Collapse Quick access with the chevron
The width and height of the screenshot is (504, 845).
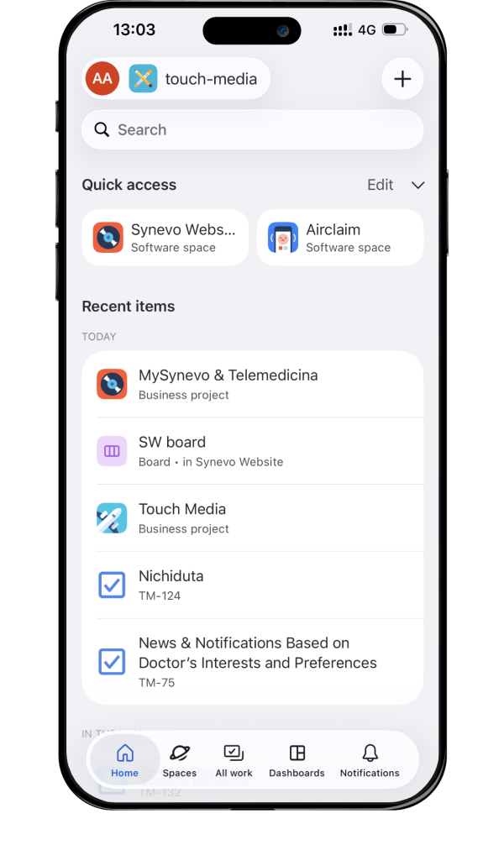click(x=417, y=185)
